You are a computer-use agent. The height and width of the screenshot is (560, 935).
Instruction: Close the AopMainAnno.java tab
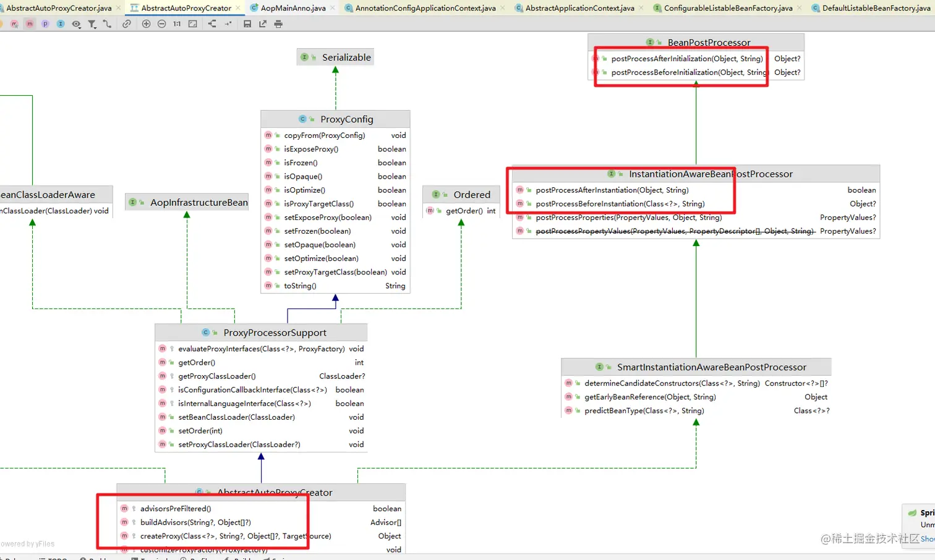(x=333, y=8)
